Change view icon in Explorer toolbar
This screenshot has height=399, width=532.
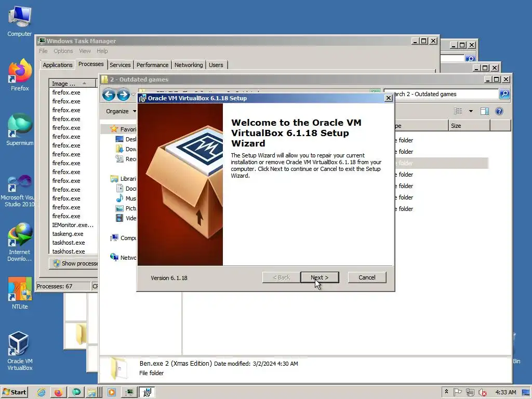pos(458,111)
